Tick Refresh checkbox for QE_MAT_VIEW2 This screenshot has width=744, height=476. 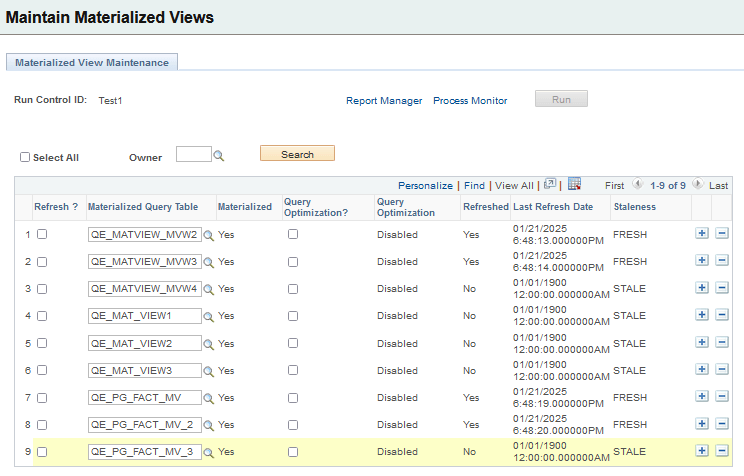42,343
